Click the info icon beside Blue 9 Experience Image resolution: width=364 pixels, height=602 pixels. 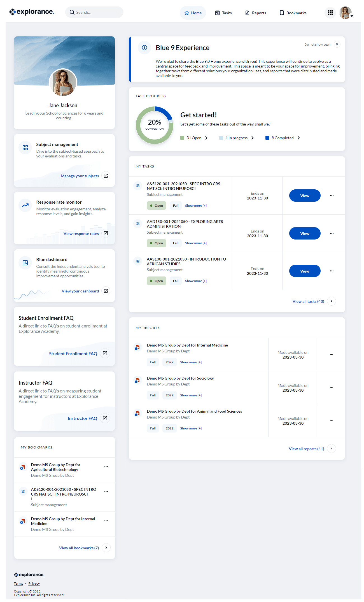144,48
